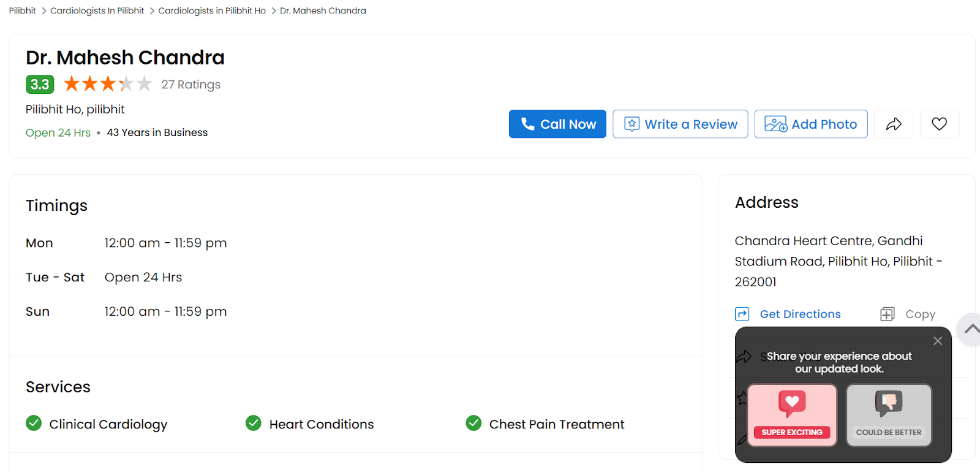Screen dimensions: 980x472
Task: Close the feedback popup
Action: coord(938,341)
